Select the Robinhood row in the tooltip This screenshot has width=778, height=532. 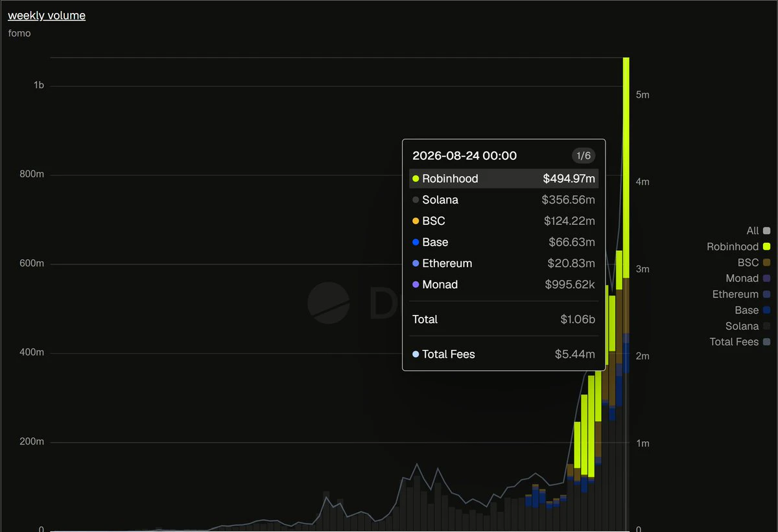[504, 178]
